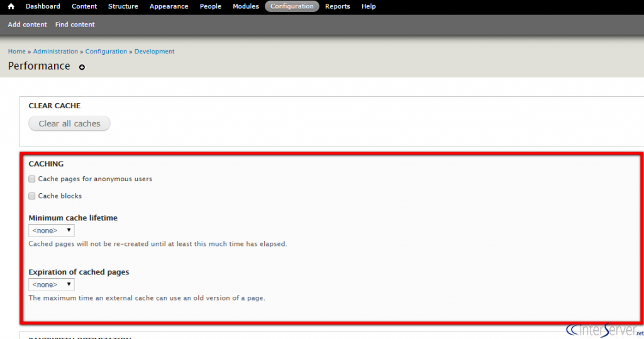Click the Performance page title
This screenshot has width=644, height=339.
tap(39, 66)
